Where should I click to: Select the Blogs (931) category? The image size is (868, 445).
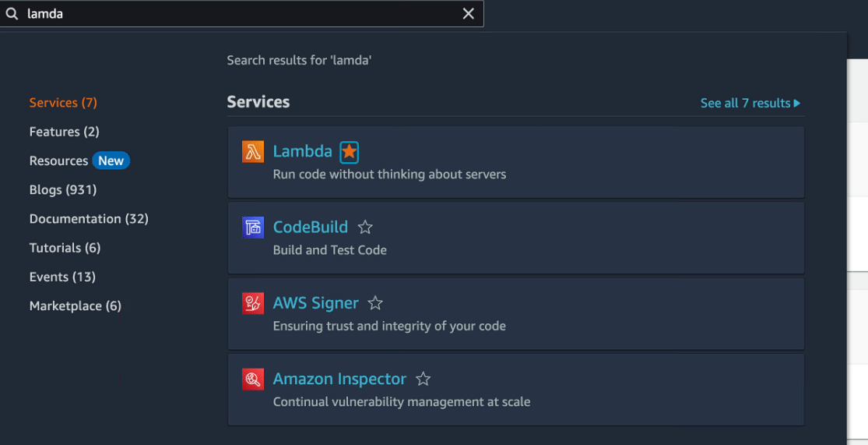(63, 190)
